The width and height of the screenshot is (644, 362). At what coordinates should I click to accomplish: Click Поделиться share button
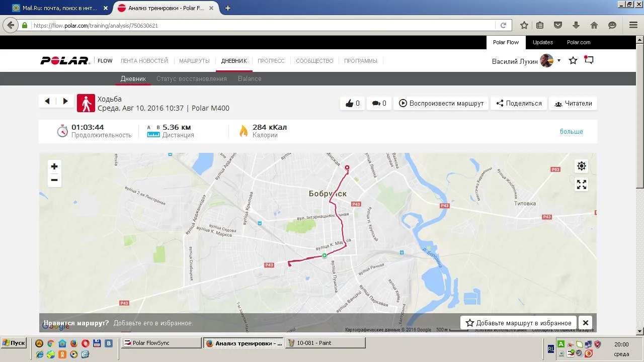[x=519, y=104]
